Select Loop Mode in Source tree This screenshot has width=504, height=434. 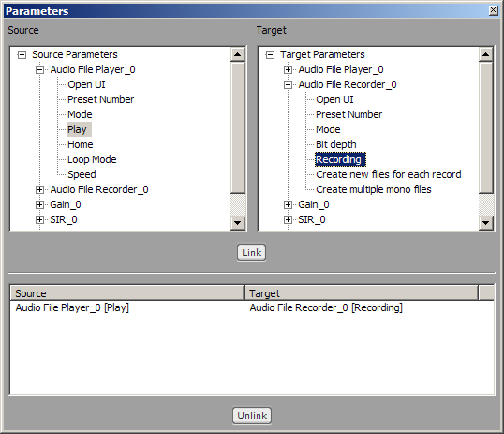tap(92, 159)
